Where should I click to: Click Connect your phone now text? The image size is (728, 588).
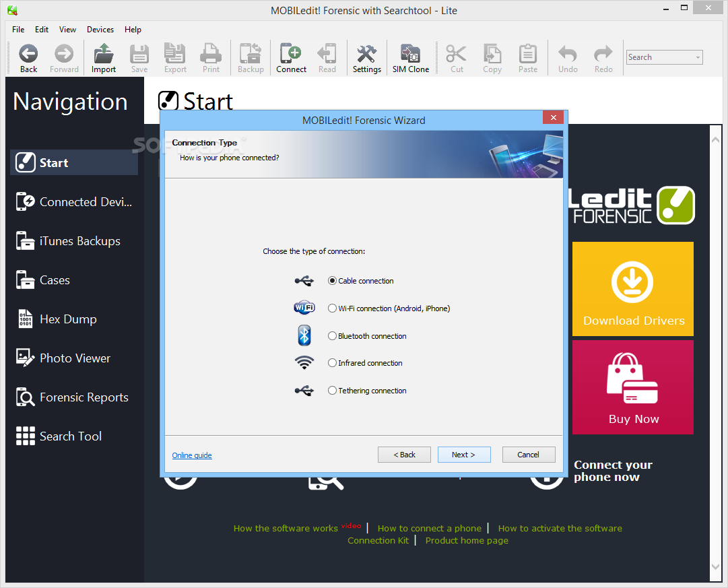coord(613,471)
